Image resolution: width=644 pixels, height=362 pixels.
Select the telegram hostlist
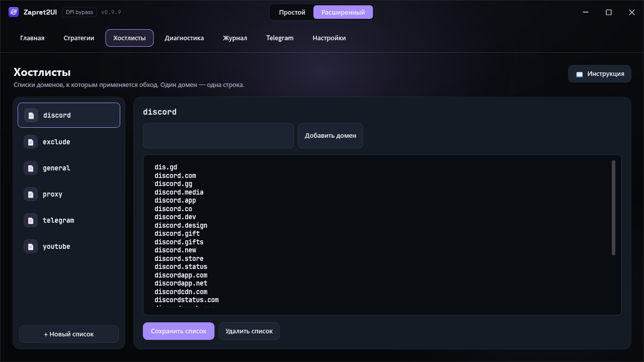[x=69, y=220]
